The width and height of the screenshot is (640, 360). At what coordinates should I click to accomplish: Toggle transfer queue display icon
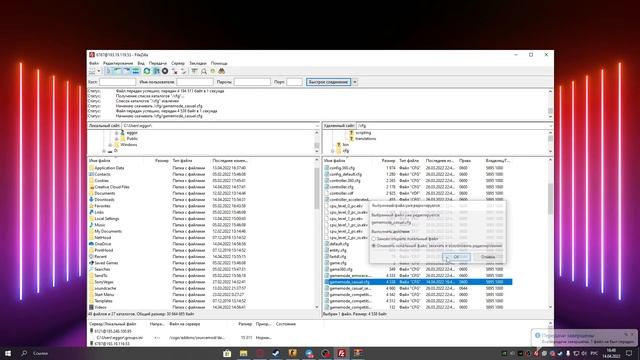(136, 71)
